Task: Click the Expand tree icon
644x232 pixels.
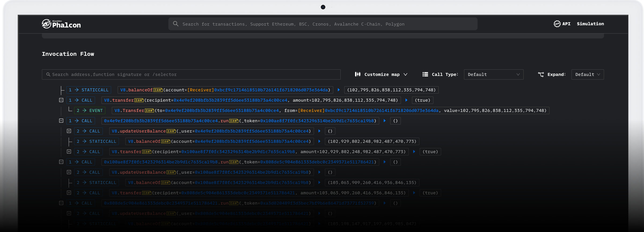Action: (x=541, y=74)
